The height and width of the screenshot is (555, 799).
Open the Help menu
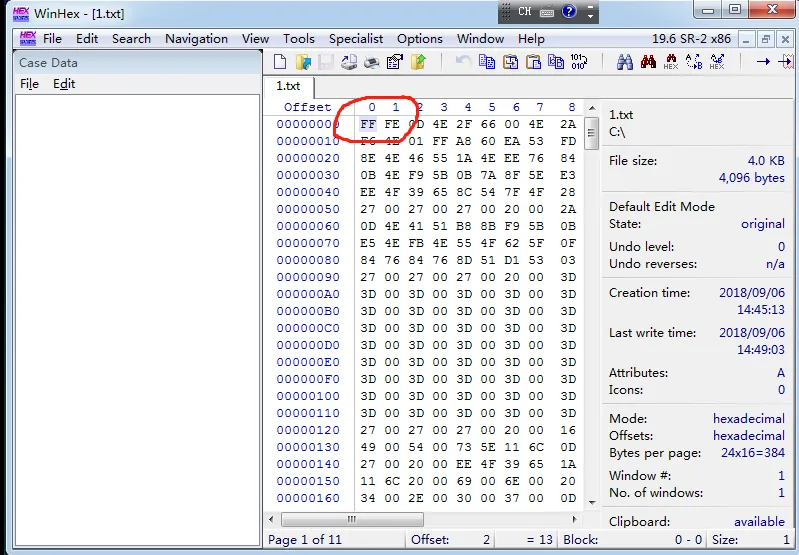(x=531, y=39)
